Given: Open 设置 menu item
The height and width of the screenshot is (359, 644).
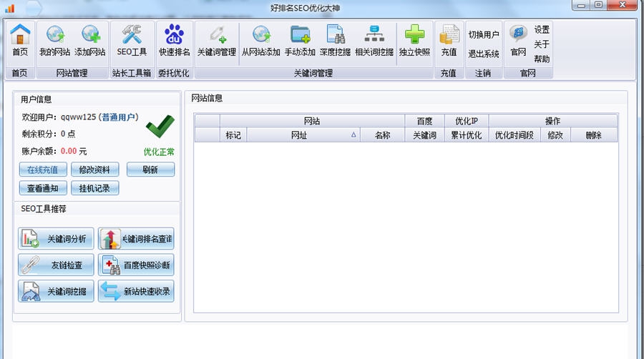Looking at the screenshot, I should (x=542, y=29).
